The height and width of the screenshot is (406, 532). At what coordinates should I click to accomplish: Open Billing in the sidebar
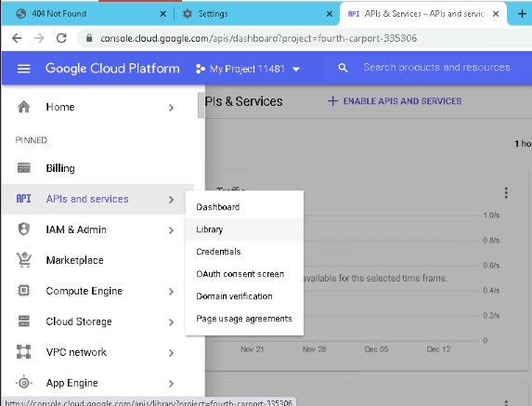pos(97,167)
